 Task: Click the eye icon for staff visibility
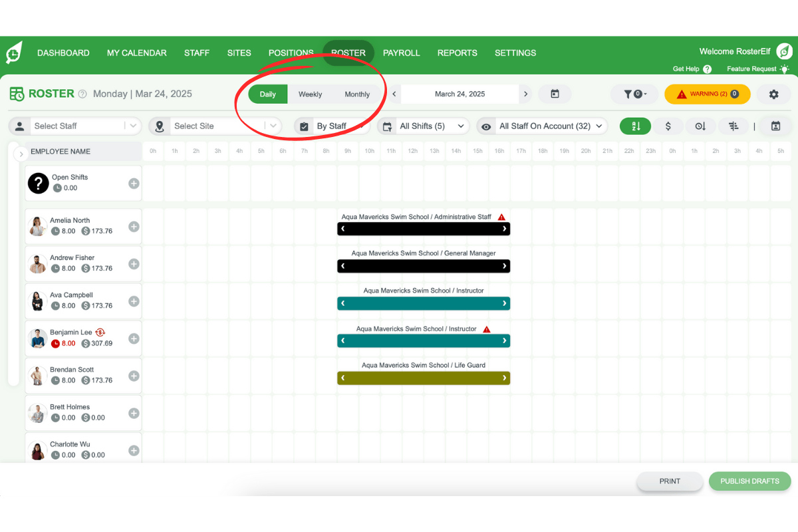coord(486,126)
